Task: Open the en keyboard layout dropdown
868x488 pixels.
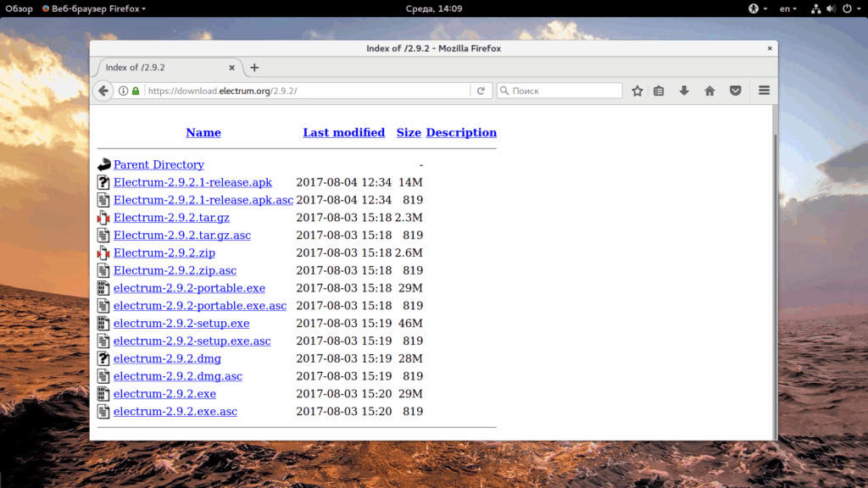Action: click(x=788, y=8)
